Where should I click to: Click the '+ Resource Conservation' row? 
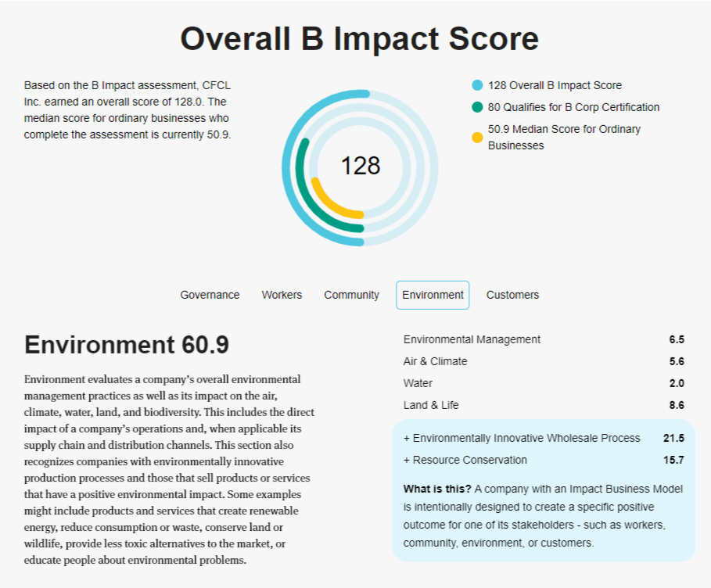pos(544,460)
